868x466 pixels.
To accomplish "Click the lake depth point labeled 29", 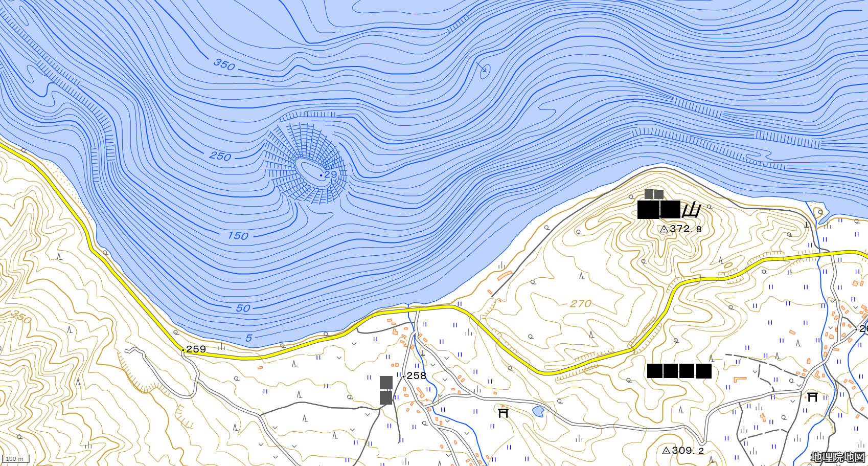I will pos(321,175).
